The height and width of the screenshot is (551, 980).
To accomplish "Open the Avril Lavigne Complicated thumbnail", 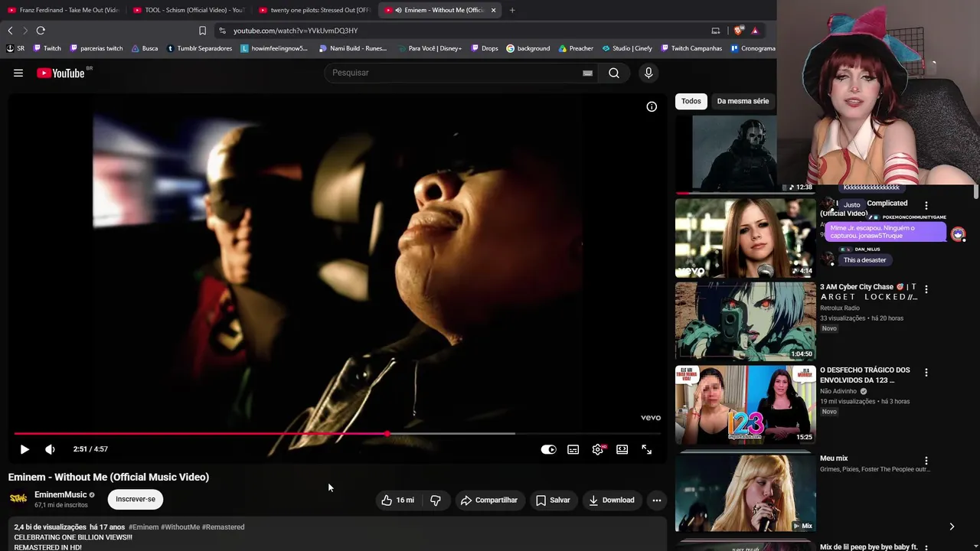I will (x=745, y=238).
